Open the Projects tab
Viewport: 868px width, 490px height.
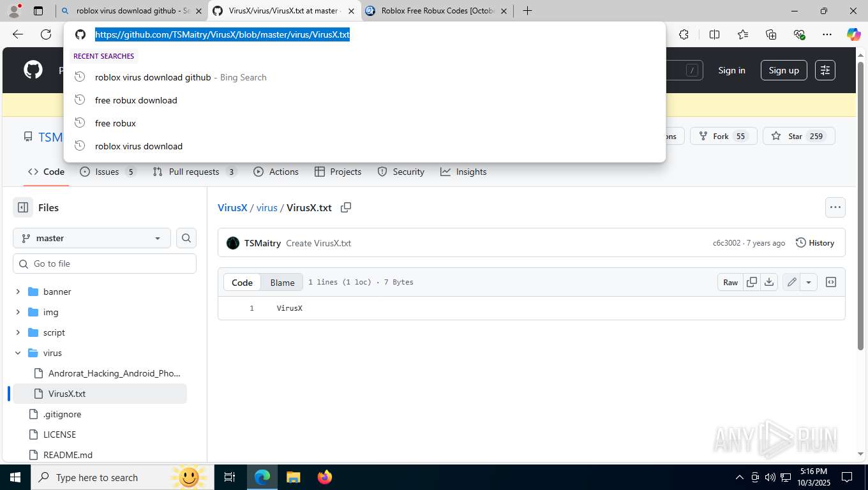[338, 172]
